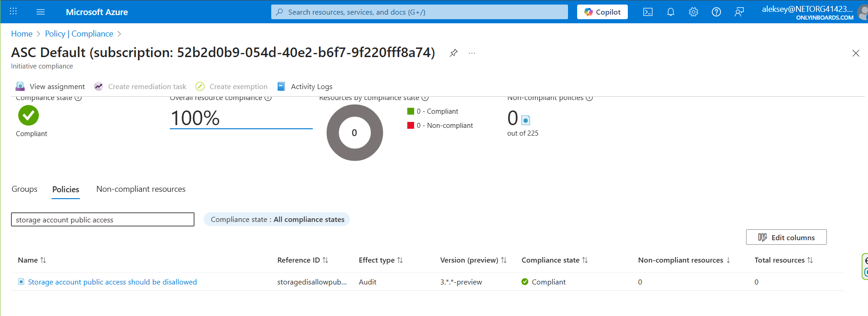This screenshot has width=868, height=316.
Task: Open the aleksey account menu
Action: [x=814, y=12]
